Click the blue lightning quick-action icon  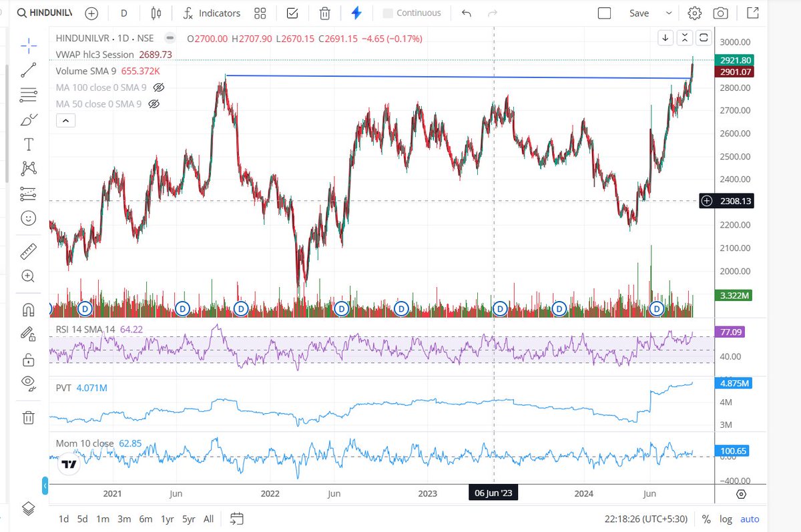click(356, 13)
